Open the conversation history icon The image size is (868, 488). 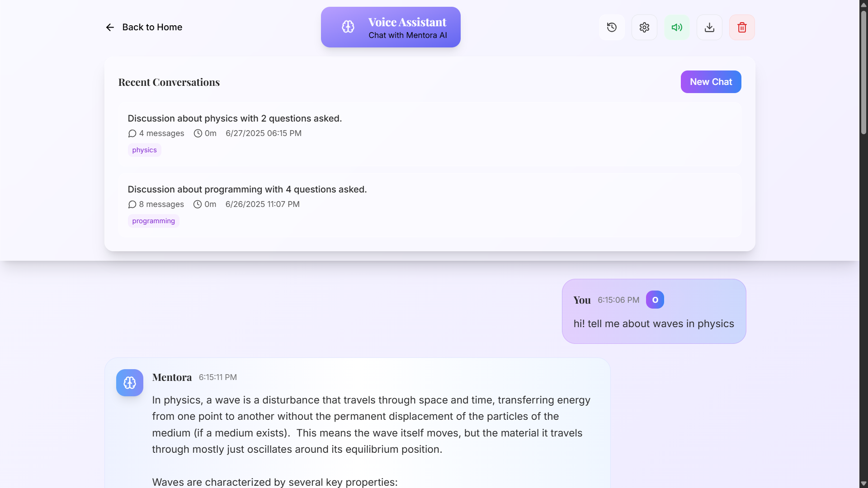tap(612, 27)
